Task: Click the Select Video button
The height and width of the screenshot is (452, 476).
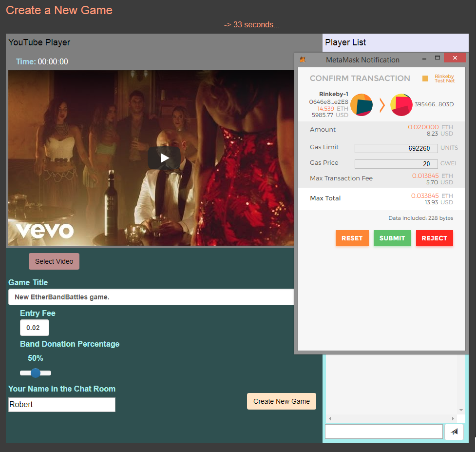Action: pos(54,261)
